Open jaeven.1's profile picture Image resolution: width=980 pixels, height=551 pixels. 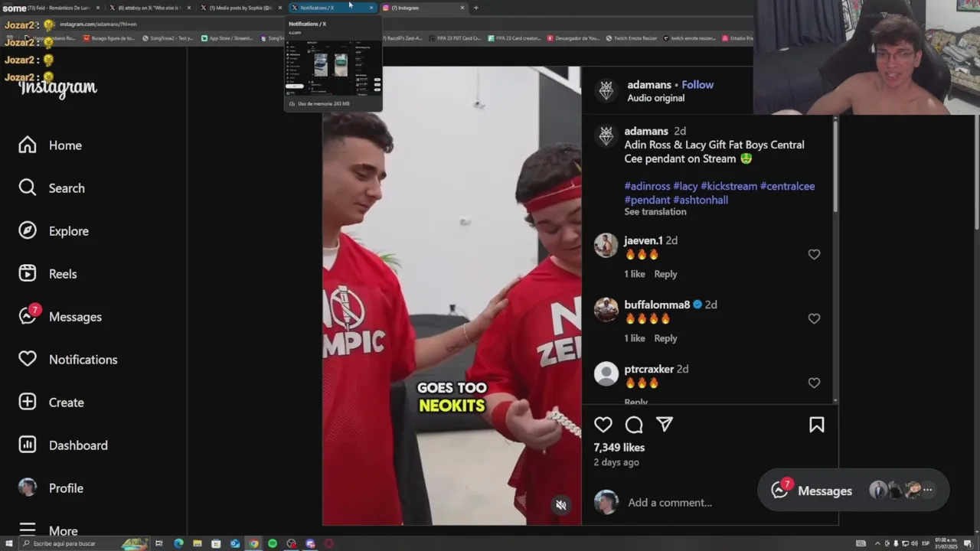(606, 246)
